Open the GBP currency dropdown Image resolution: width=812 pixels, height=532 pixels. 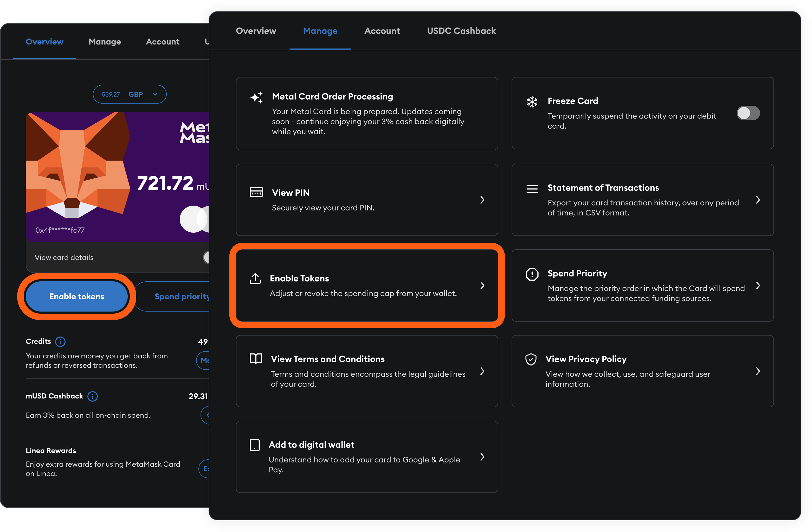point(130,94)
